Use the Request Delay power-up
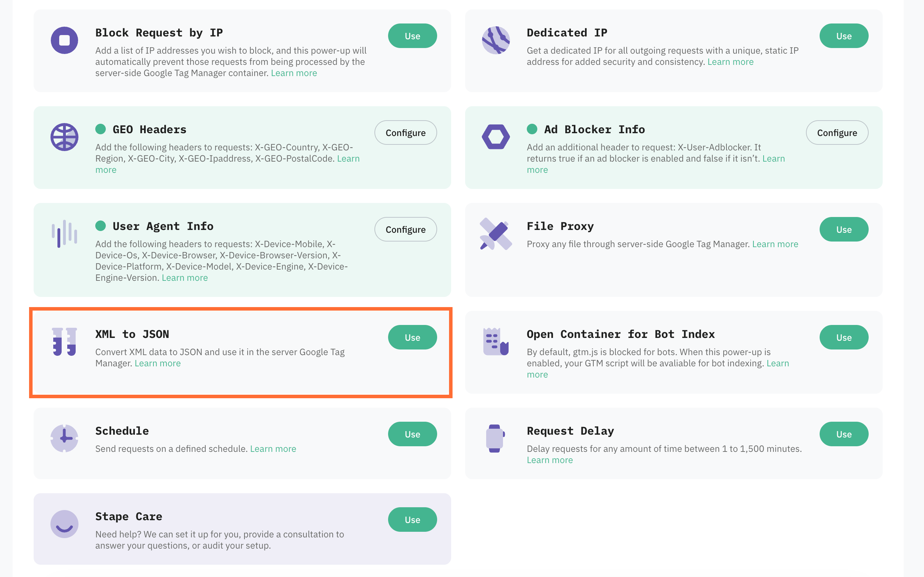924x577 pixels. coord(844,434)
